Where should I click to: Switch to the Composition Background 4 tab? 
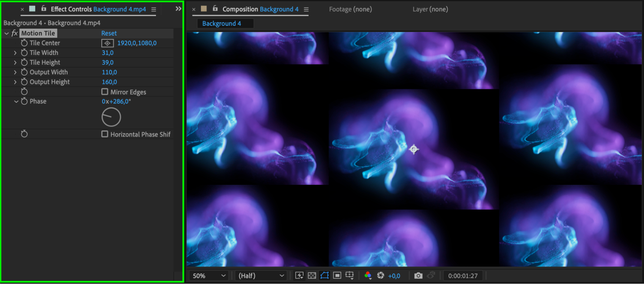click(260, 9)
